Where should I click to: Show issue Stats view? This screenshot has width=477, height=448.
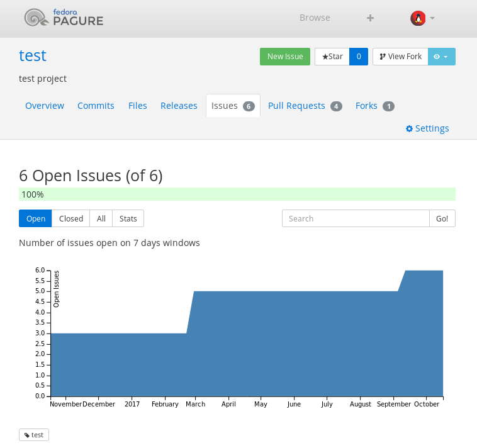128,219
